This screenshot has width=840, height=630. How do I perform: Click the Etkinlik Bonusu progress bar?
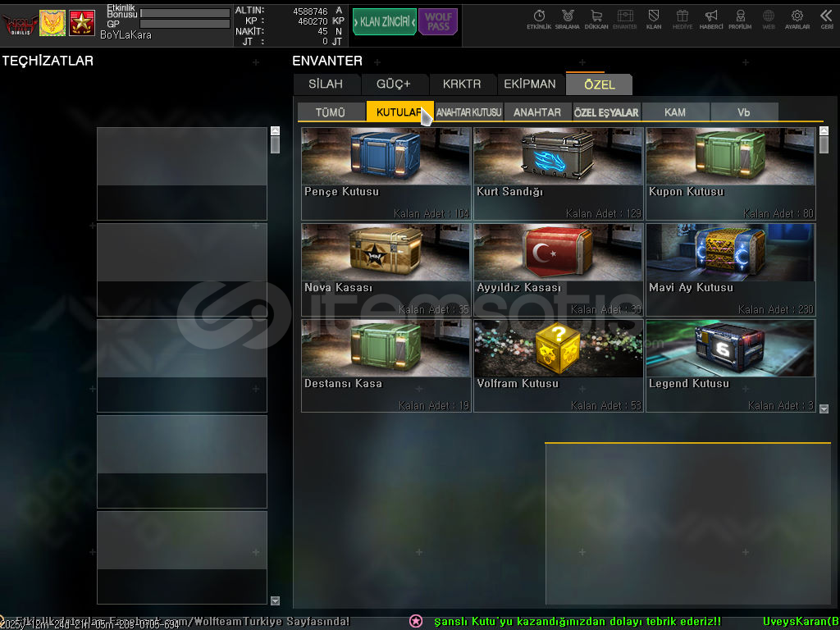point(185,13)
